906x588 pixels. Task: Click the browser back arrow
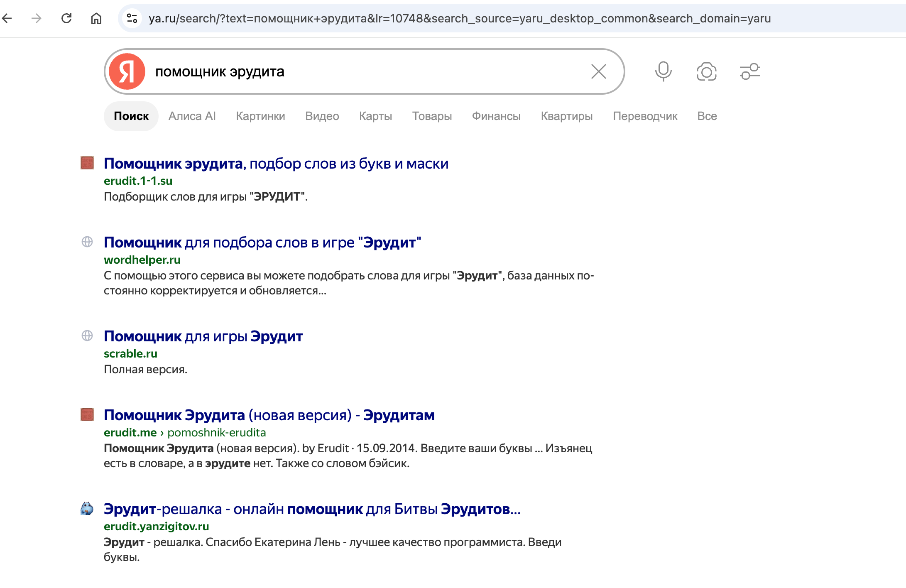7,18
